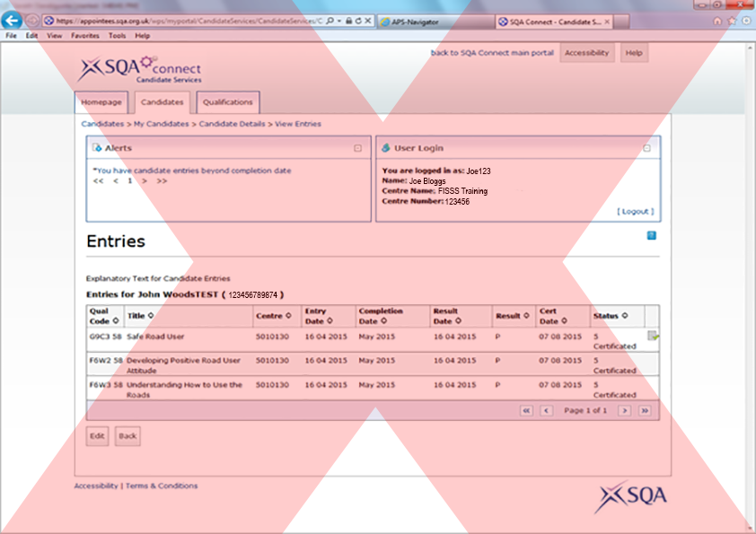Go to first page of entries table
The image size is (756, 534).
(x=526, y=411)
